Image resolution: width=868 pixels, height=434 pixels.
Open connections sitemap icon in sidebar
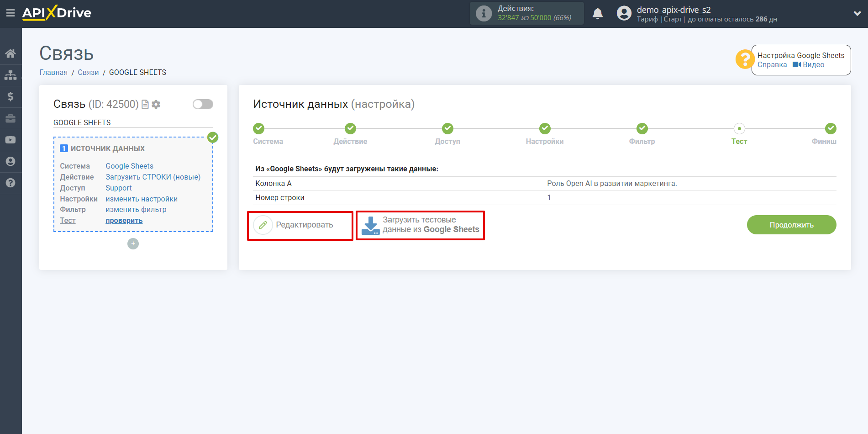[x=11, y=75]
